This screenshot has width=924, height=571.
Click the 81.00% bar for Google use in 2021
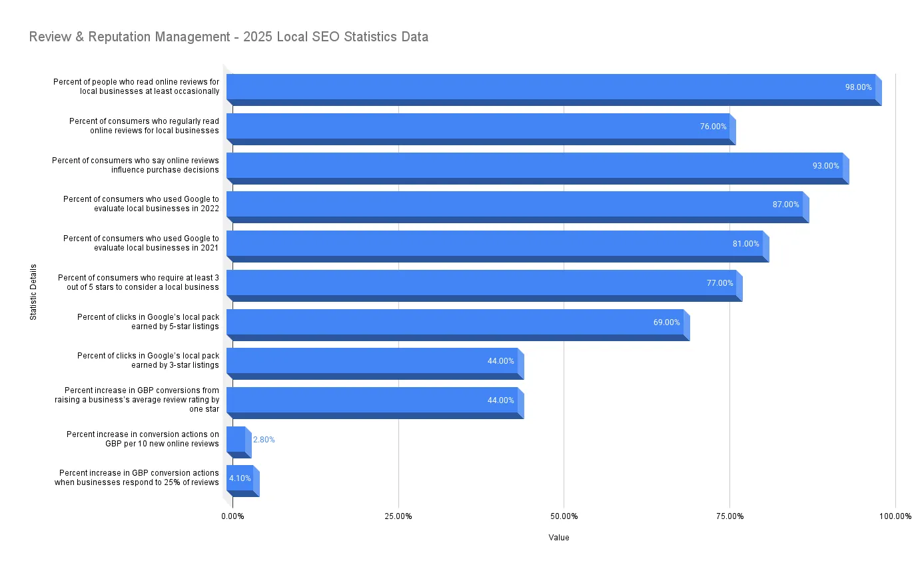493,244
